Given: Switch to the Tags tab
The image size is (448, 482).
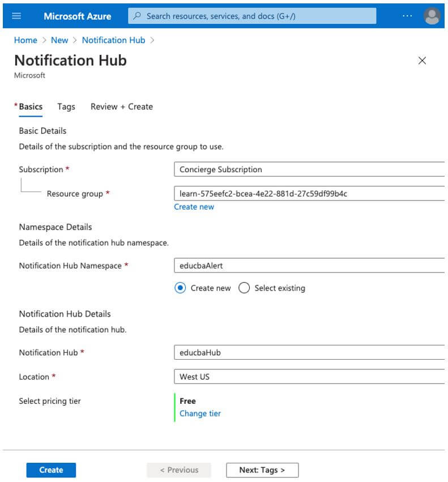Looking at the screenshot, I should pyautogui.click(x=66, y=106).
